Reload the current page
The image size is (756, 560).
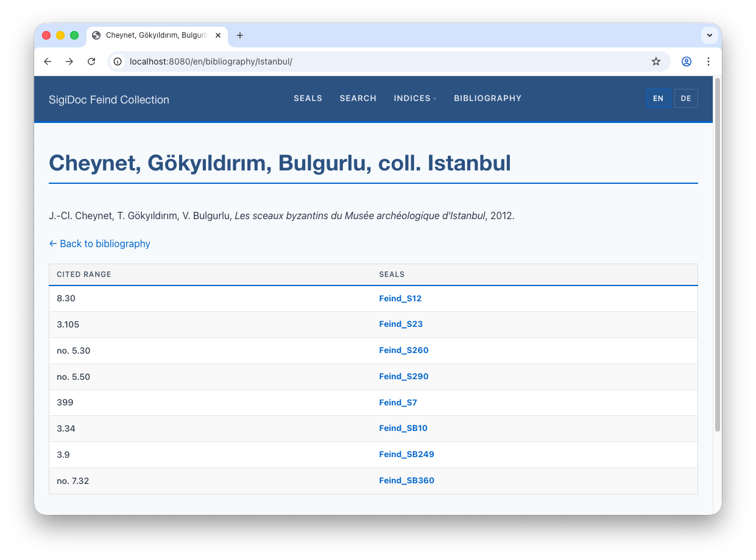click(91, 61)
